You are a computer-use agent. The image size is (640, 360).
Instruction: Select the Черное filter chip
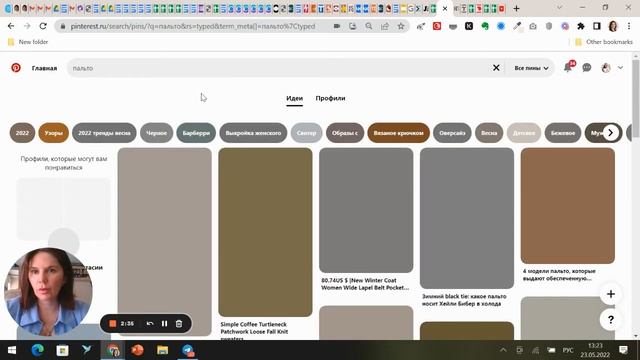pyautogui.click(x=156, y=133)
